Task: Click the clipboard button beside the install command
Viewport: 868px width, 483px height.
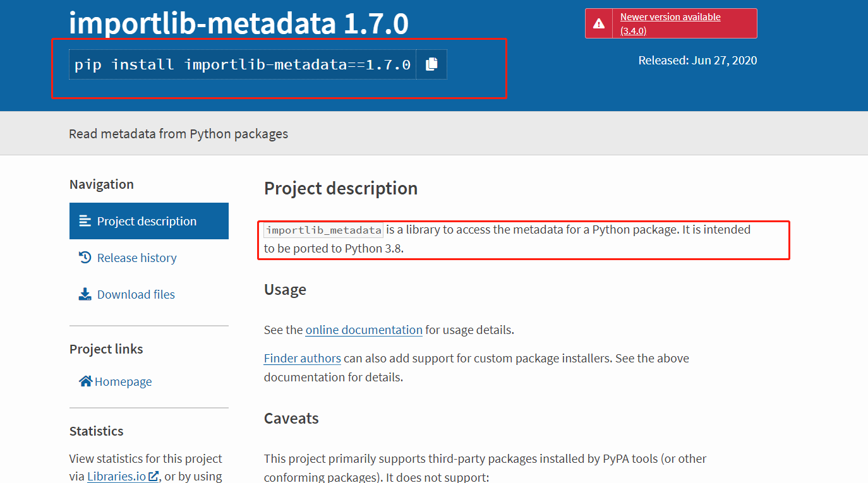Action: 432,64
